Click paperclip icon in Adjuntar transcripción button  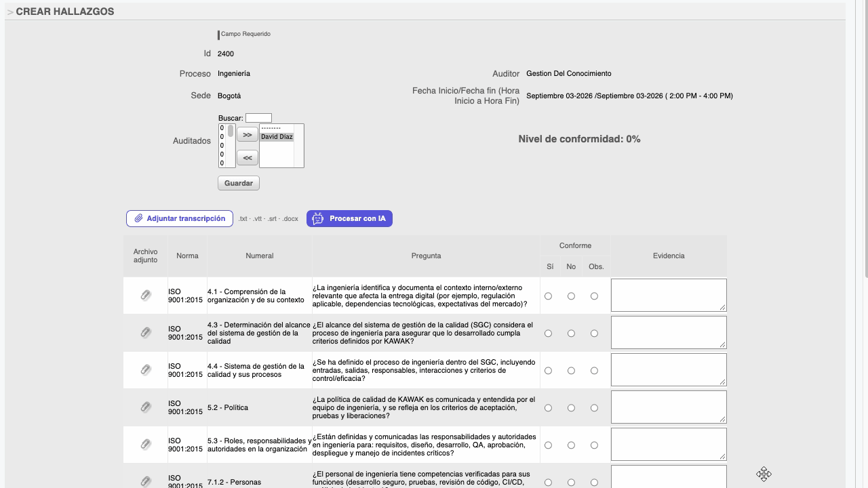tap(138, 218)
